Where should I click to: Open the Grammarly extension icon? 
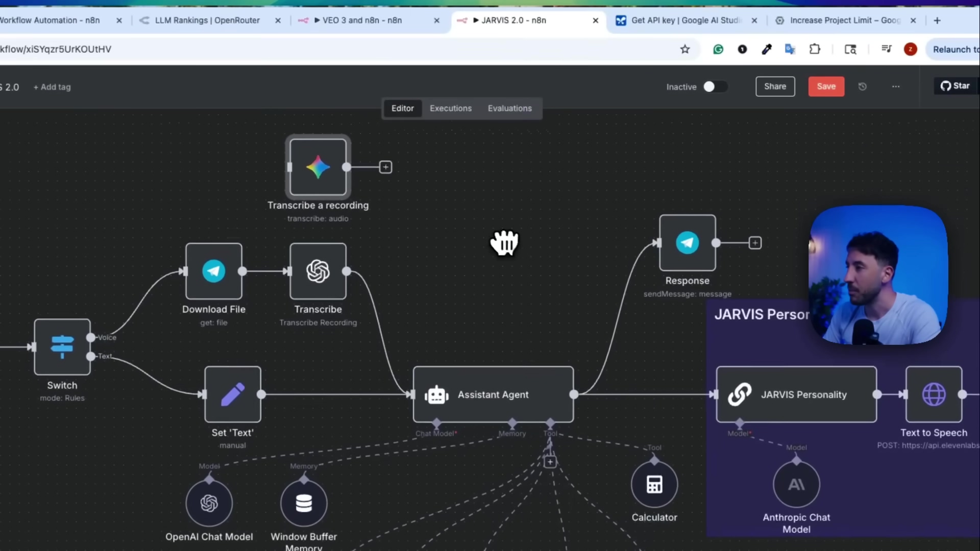[x=718, y=49]
